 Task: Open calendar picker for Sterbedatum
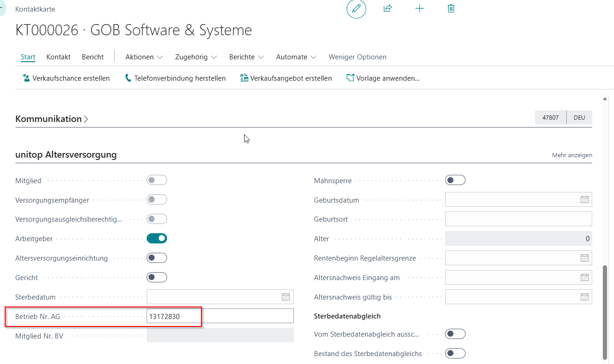tap(286, 297)
